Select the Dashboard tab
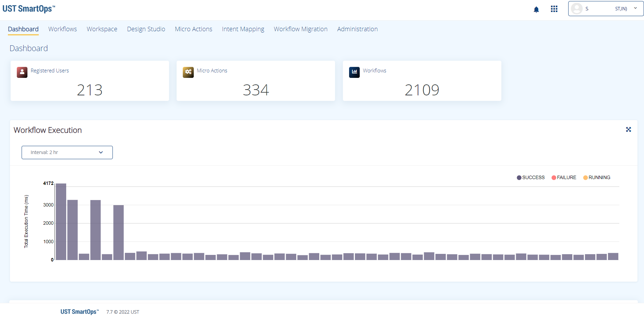 click(23, 29)
